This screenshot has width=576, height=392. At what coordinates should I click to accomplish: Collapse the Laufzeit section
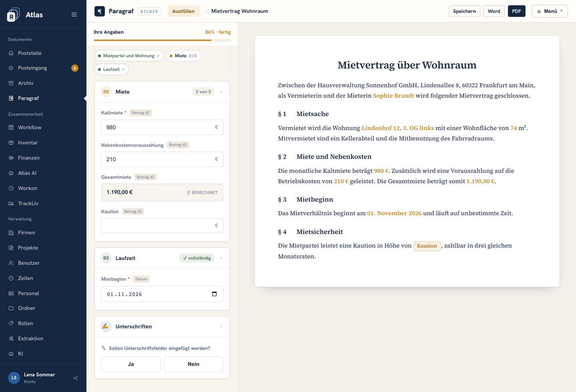[221, 258]
